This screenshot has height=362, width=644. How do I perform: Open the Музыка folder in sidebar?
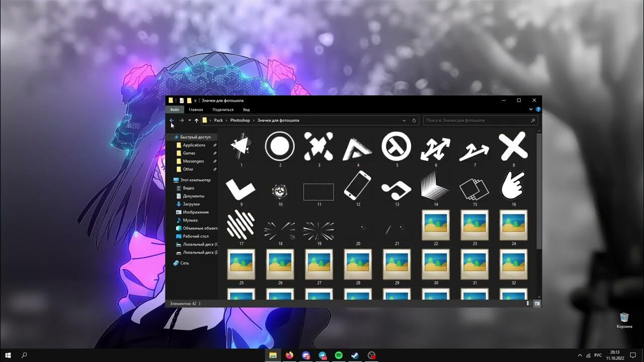coord(190,220)
